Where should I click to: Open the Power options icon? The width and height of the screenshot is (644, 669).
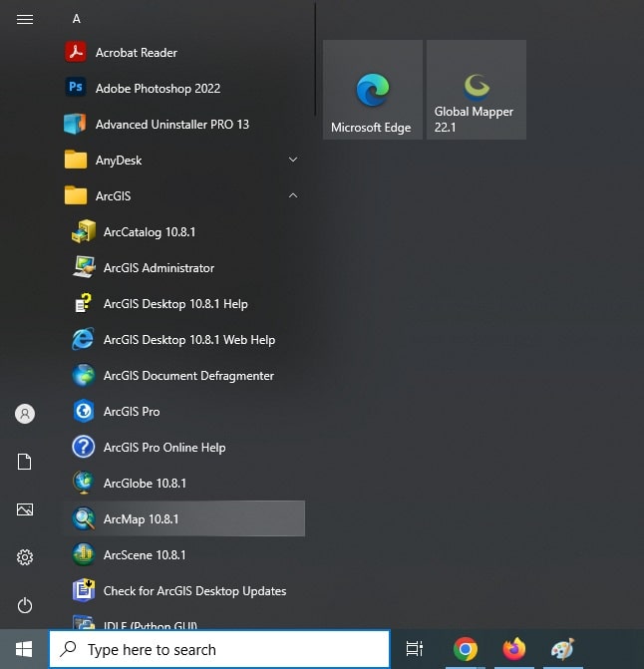[25, 605]
